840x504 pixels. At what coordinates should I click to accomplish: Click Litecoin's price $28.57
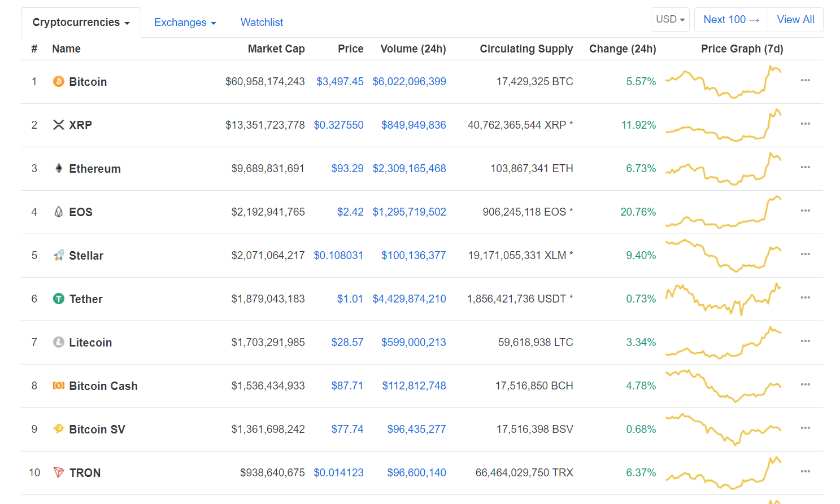[x=347, y=342]
